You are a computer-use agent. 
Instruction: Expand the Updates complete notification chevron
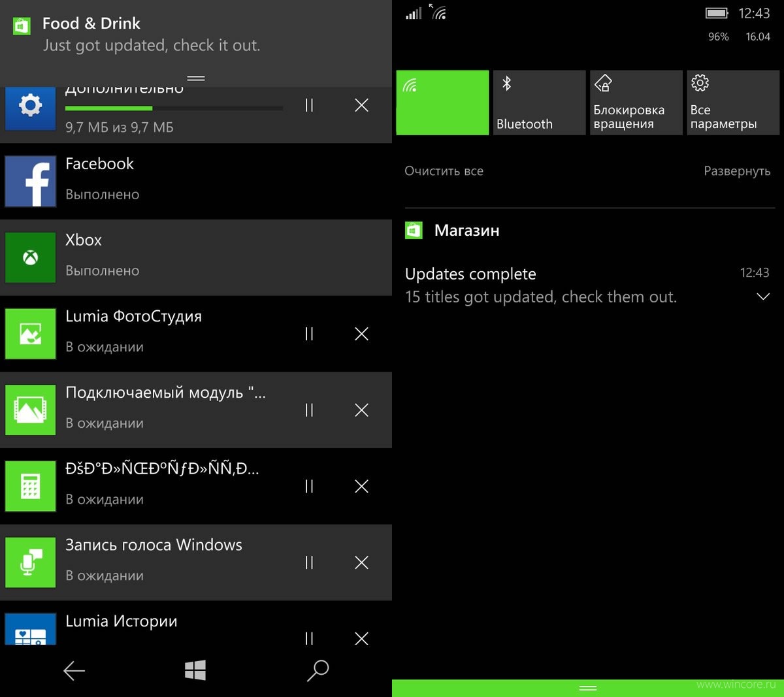(762, 297)
